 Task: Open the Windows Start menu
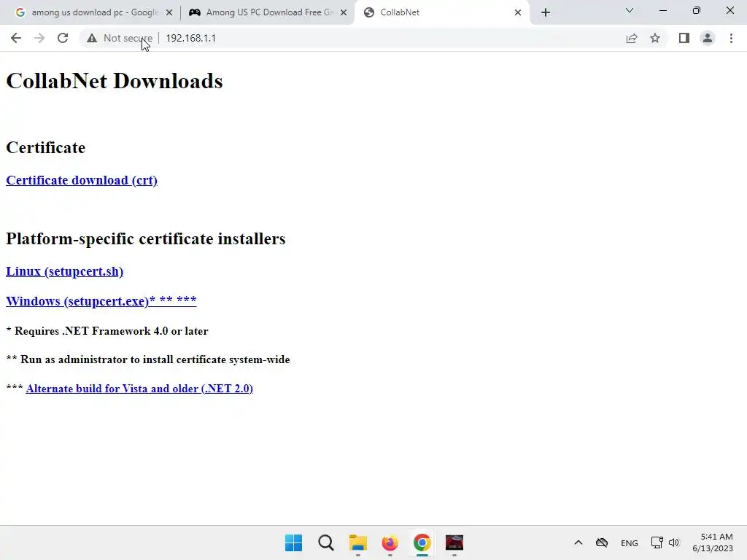click(293, 542)
